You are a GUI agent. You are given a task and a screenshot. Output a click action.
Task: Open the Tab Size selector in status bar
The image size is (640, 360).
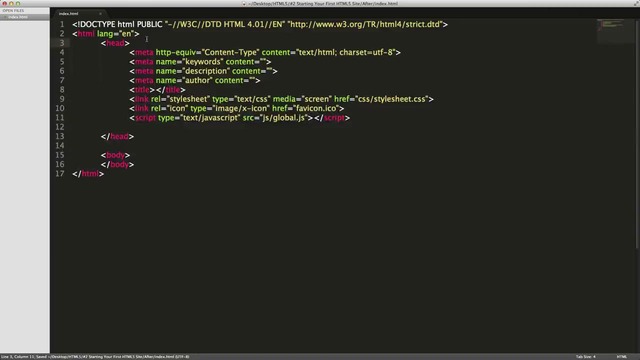click(x=585, y=357)
